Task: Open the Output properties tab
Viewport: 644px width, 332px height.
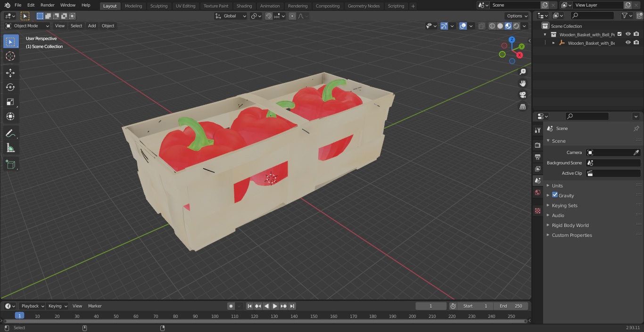Action: (x=537, y=157)
